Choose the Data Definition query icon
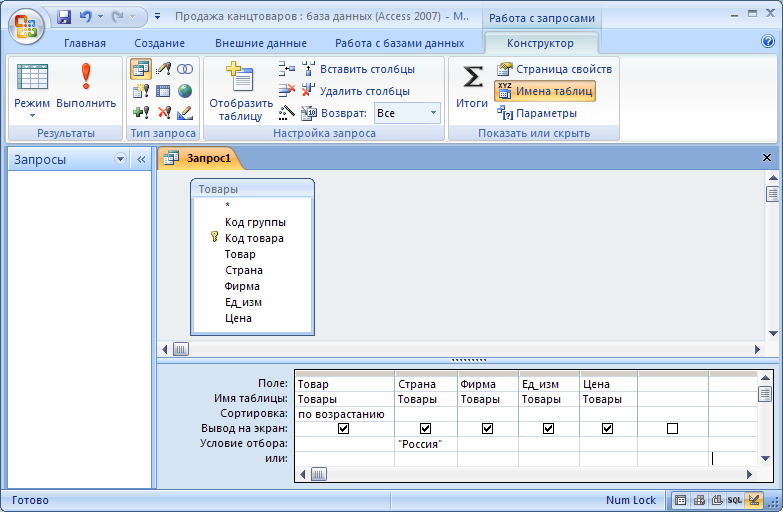 coord(185,113)
